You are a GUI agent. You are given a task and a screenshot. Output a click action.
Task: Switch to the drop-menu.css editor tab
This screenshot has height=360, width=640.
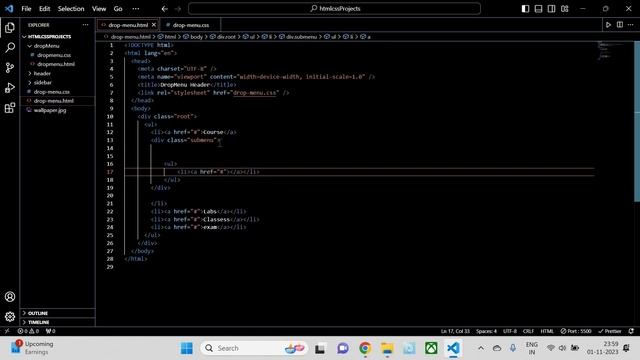pos(190,25)
